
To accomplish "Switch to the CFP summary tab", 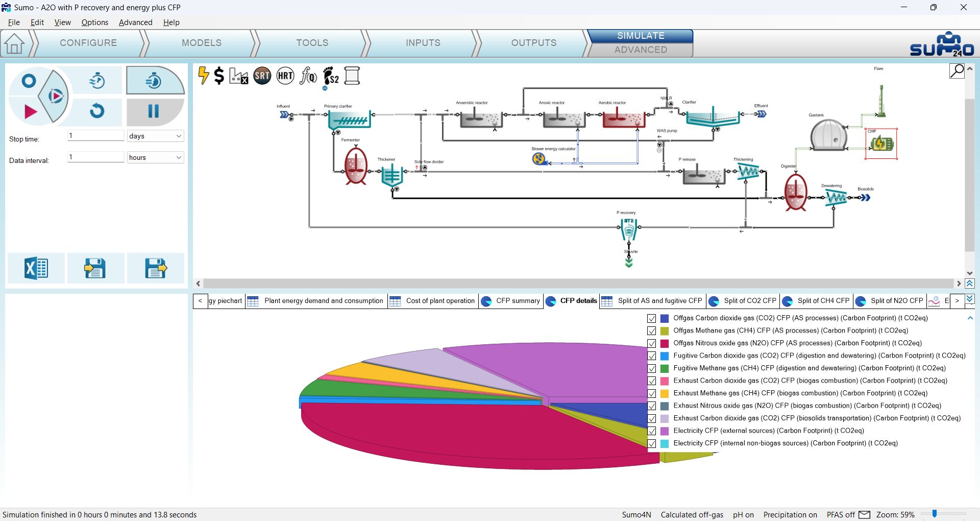I will (511, 301).
